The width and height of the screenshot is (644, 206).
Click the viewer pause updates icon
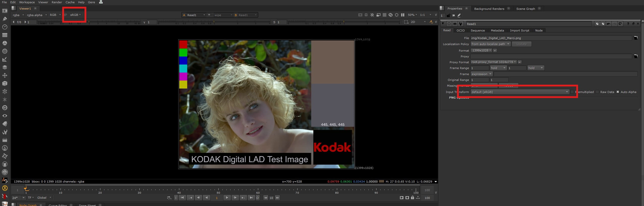(x=403, y=15)
